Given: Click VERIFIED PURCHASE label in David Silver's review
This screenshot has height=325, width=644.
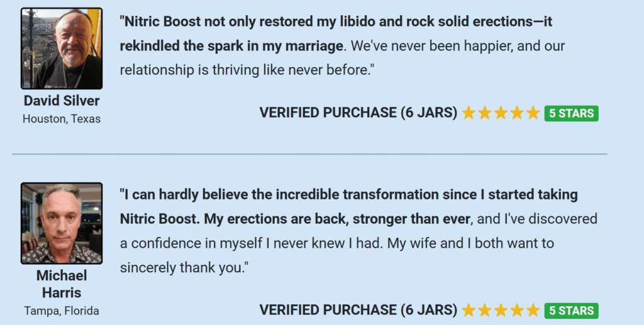Looking at the screenshot, I should tap(328, 113).
